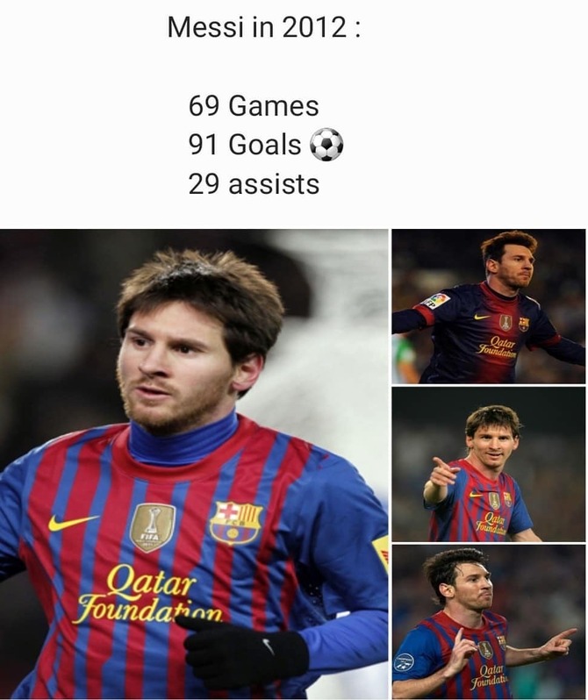Open the thumbnail of the player pointing with both hands
The image size is (588, 700).
pos(488,622)
